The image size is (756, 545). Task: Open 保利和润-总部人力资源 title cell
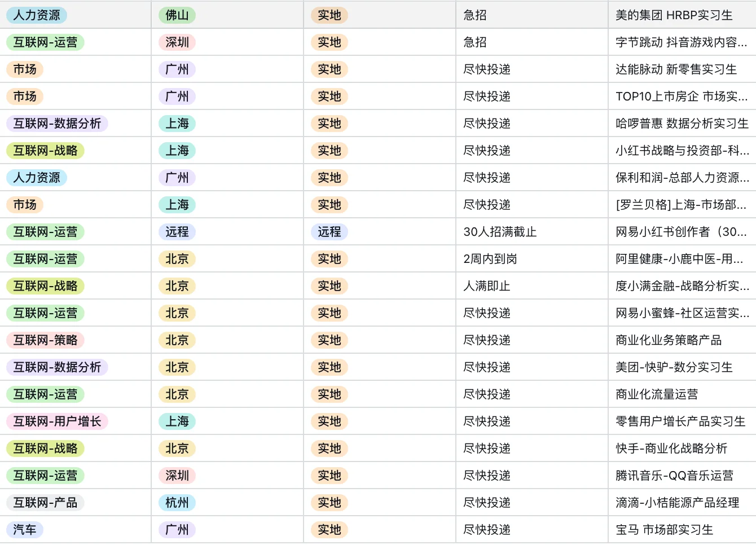pyautogui.click(x=682, y=178)
